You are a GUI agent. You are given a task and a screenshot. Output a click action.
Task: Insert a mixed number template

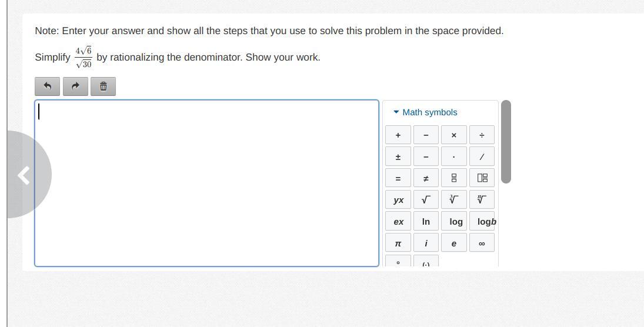(482, 178)
